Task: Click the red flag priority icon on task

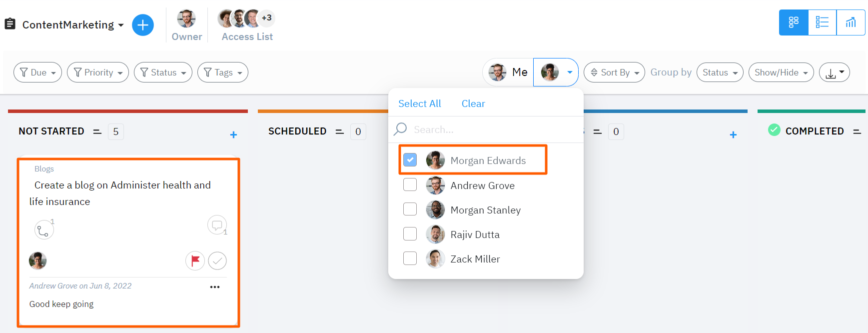Action: [x=195, y=260]
